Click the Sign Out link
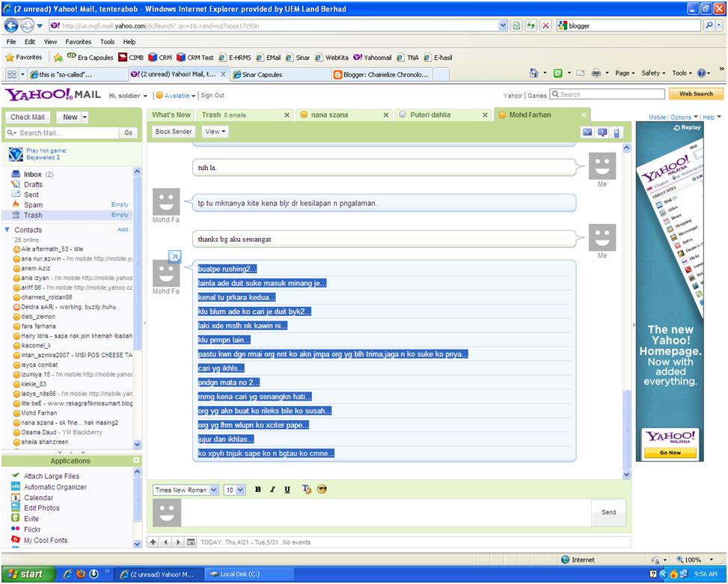Screen dimensions: 728x584 point(212,95)
